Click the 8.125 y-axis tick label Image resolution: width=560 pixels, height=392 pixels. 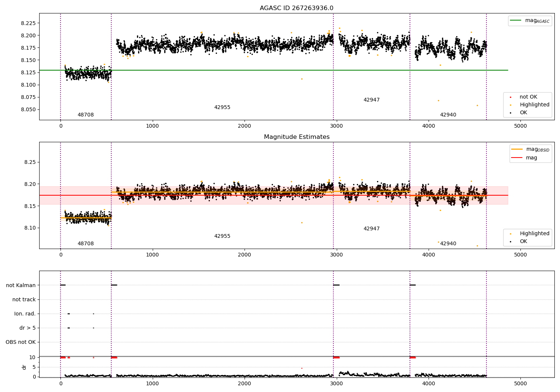pyautogui.click(x=28, y=72)
